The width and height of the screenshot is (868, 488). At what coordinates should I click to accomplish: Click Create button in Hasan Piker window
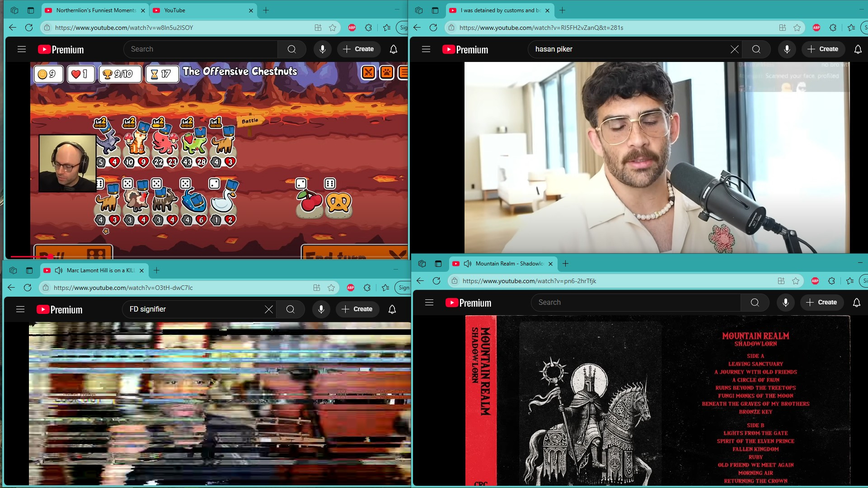[823, 49]
